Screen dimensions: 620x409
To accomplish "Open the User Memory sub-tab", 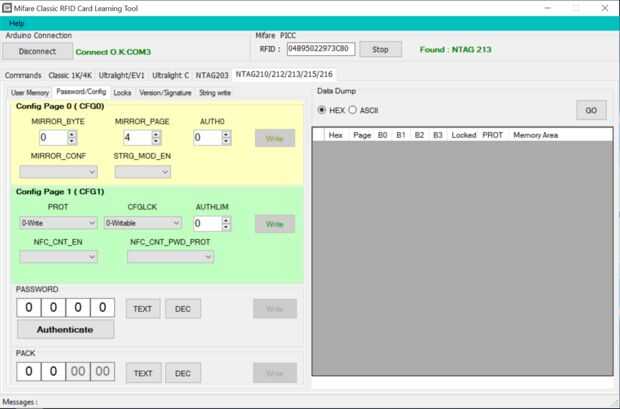I will click(30, 93).
